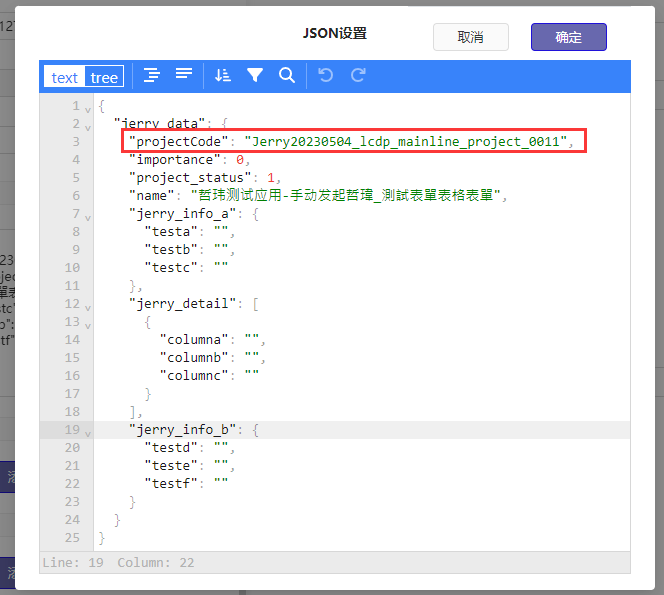Switch editor to tree mode
Viewport: 664px width, 595px height.
click(104, 77)
